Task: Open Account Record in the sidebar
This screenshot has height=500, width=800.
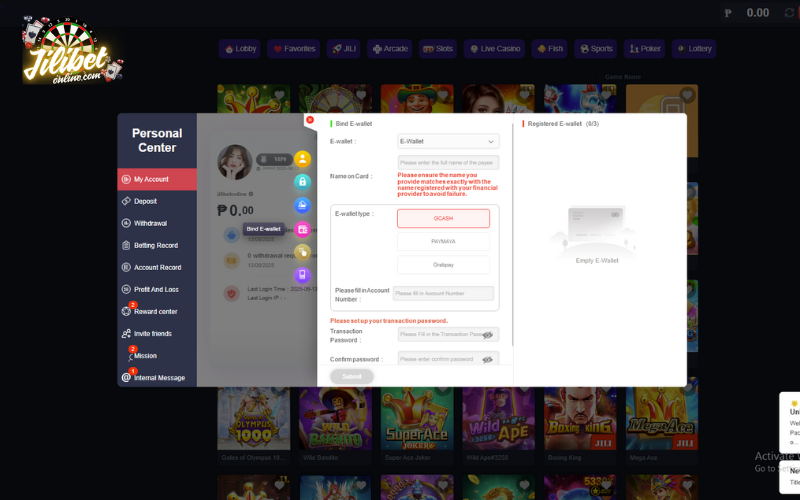Action: click(x=157, y=267)
